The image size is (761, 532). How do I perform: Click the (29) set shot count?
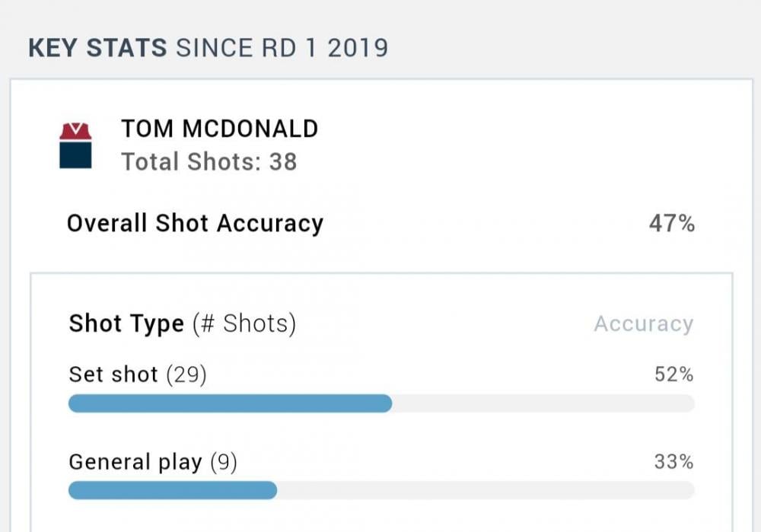point(186,374)
